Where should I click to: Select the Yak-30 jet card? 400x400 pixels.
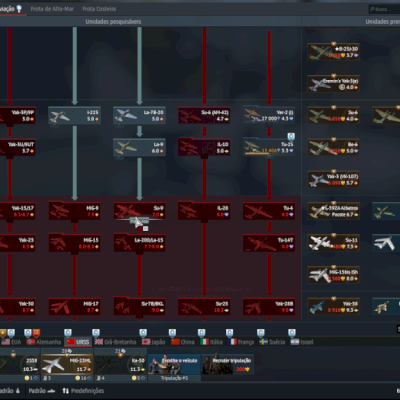click(x=18, y=307)
